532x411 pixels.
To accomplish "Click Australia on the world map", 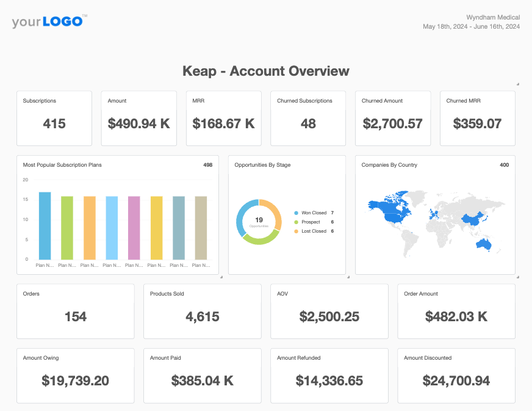I will coord(483,244).
